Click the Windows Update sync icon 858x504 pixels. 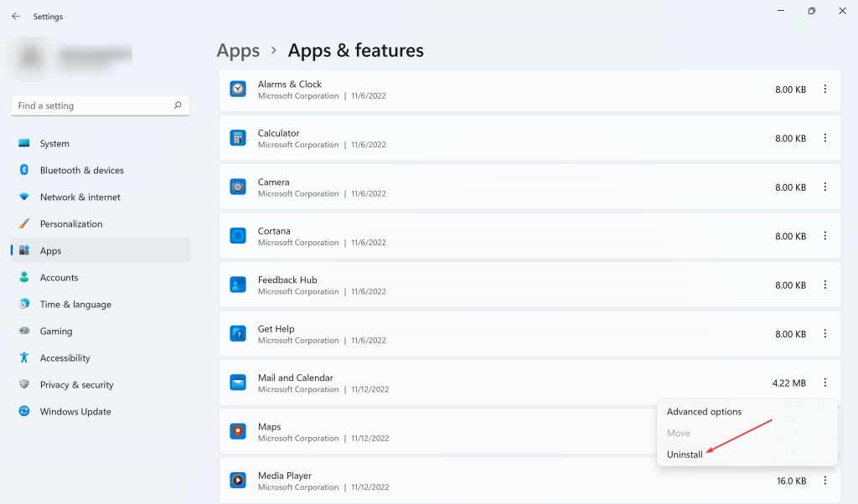pyautogui.click(x=24, y=411)
